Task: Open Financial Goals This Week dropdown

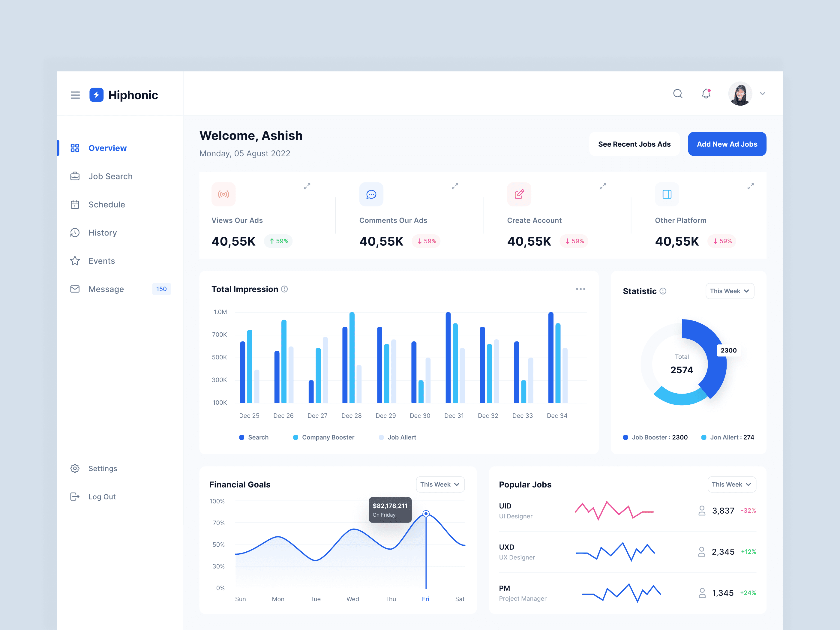Action: pyautogui.click(x=440, y=484)
